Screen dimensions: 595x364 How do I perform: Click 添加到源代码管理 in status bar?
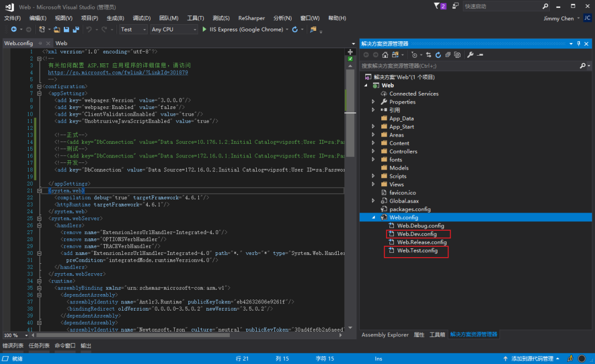532,358
